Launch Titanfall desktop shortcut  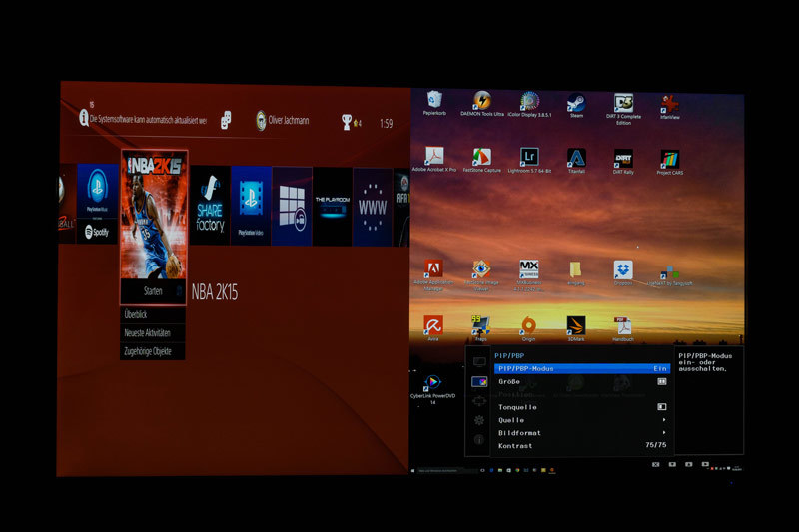[576, 161]
